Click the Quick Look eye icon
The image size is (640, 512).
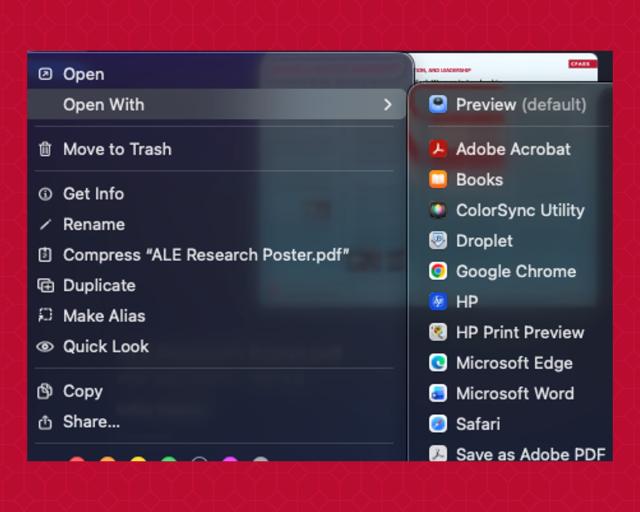pyautogui.click(x=45, y=347)
